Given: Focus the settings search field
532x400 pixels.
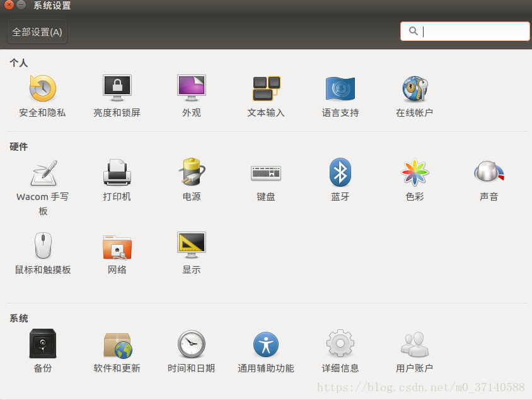Looking at the screenshot, I should pos(465,32).
